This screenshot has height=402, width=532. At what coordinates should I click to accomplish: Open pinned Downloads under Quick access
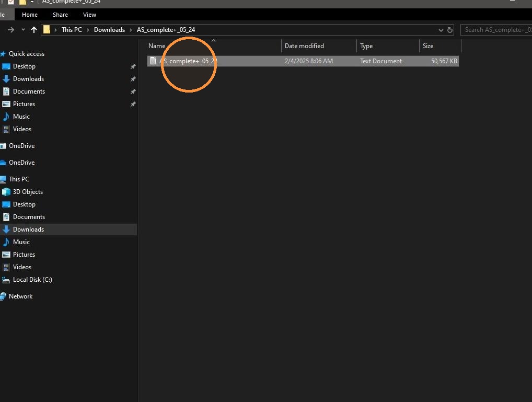[x=29, y=79]
